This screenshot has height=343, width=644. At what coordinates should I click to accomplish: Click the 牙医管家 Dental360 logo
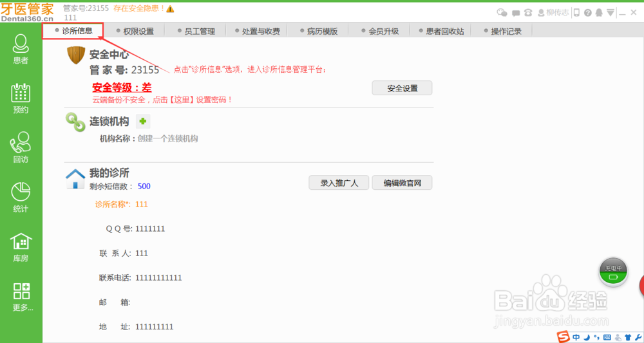coord(27,12)
